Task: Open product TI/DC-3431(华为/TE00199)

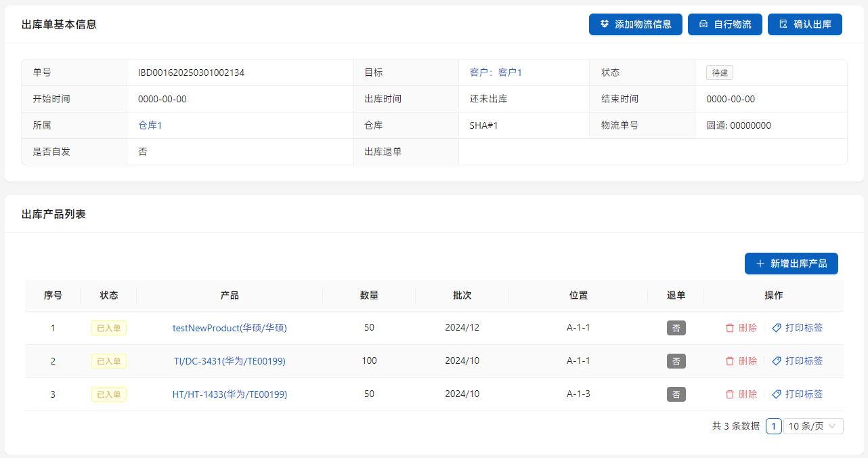Action: tap(230, 361)
